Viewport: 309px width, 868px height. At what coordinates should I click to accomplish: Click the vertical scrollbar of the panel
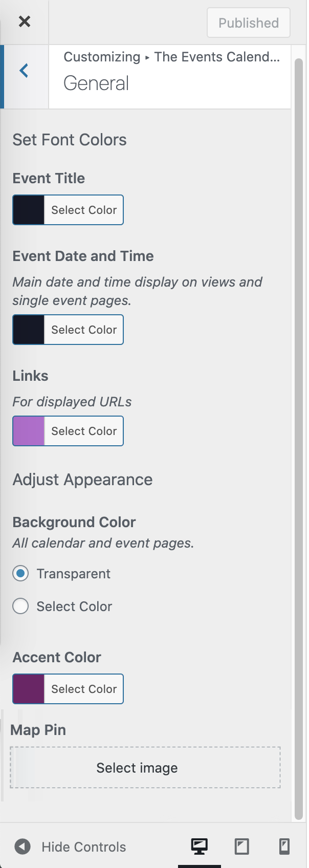point(299,439)
